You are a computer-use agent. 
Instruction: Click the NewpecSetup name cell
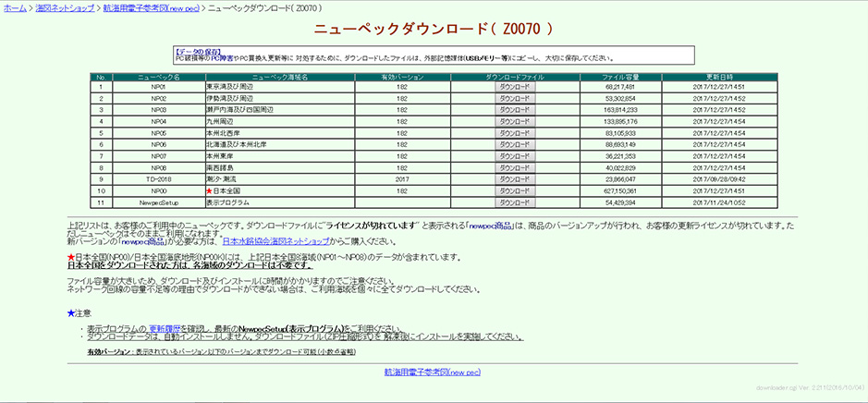(x=158, y=202)
